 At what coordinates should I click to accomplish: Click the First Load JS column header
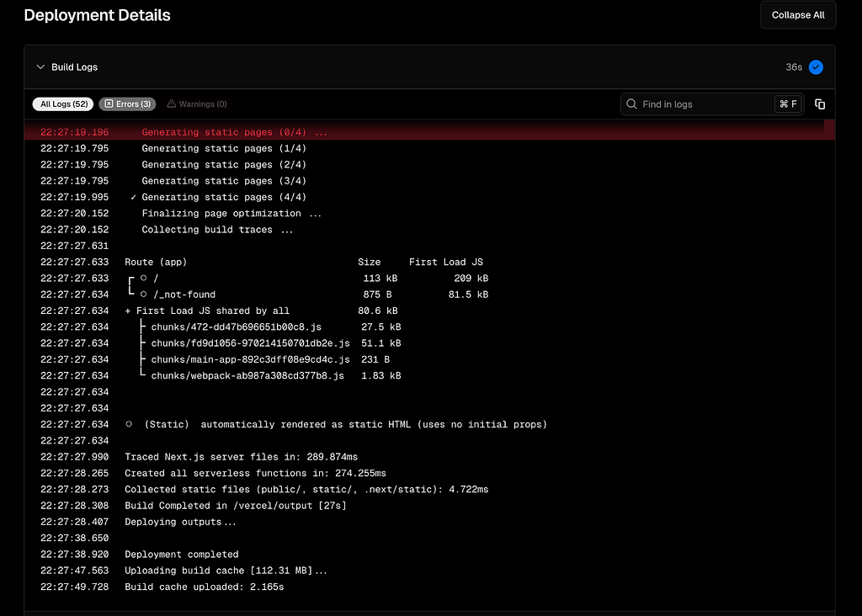[446, 262]
